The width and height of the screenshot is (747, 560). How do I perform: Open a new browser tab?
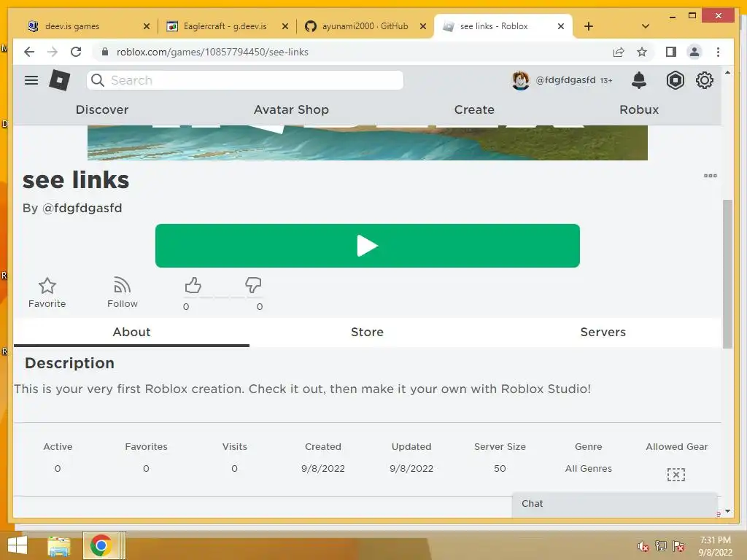[589, 26]
